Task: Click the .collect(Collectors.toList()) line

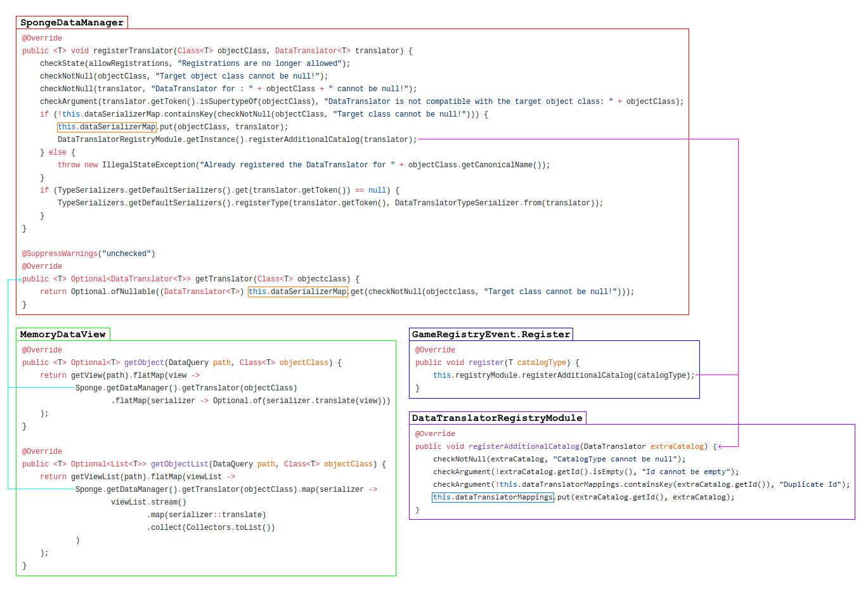Action: (211, 527)
